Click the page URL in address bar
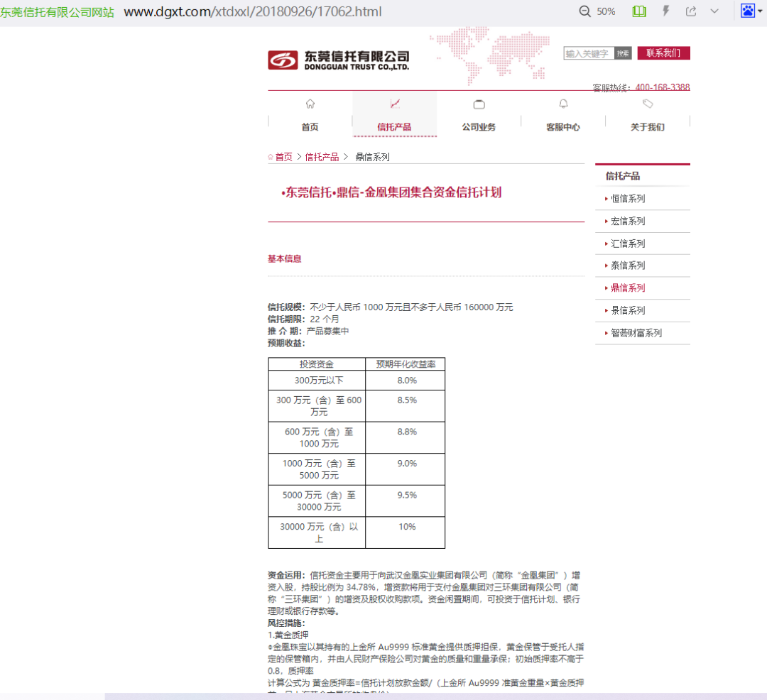767x700 pixels. coord(253,11)
